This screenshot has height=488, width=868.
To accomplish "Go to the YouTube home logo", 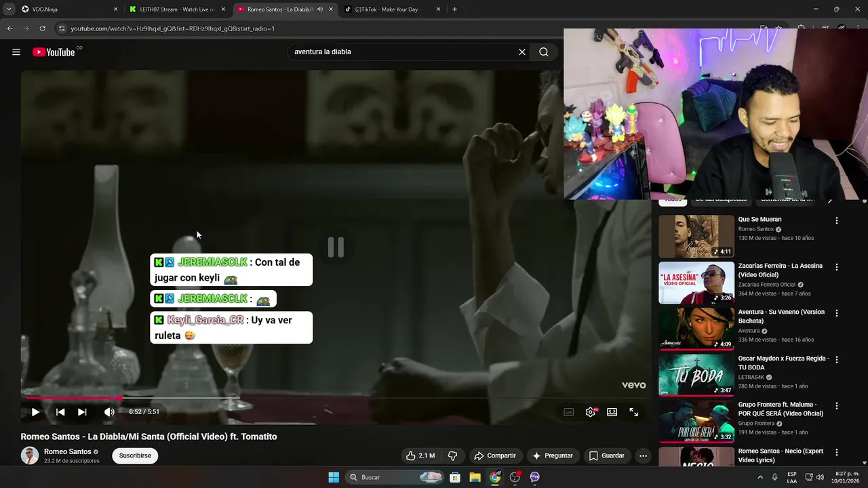I will pos(54,52).
